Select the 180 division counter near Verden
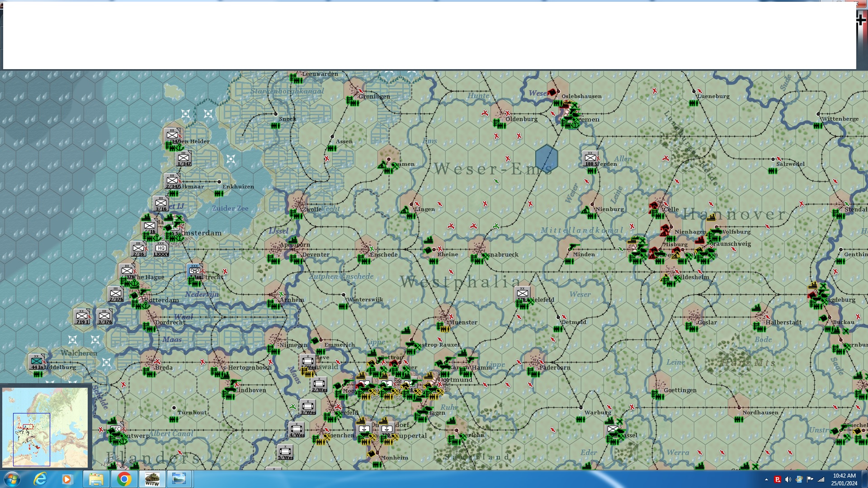This screenshot has width=868, height=488. coord(590,159)
